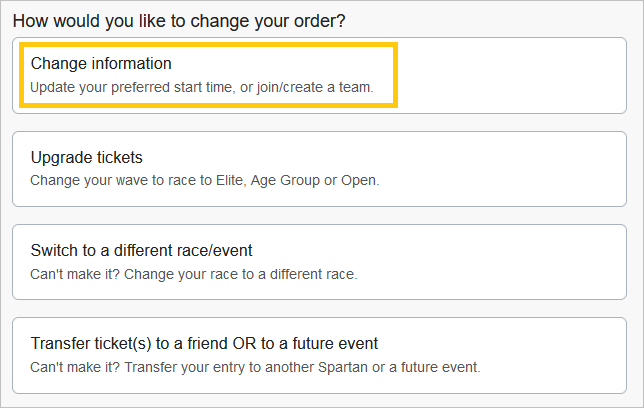This screenshot has width=644, height=408.
Task: Open the third order change option
Action: pyautogui.click(x=320, y=262)
